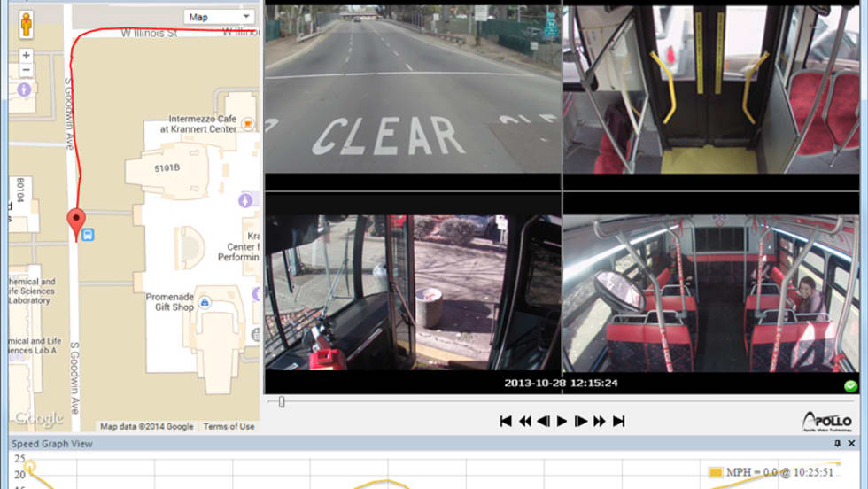Click the Promenade Gift Shop marker

click(x=205, y=302)
